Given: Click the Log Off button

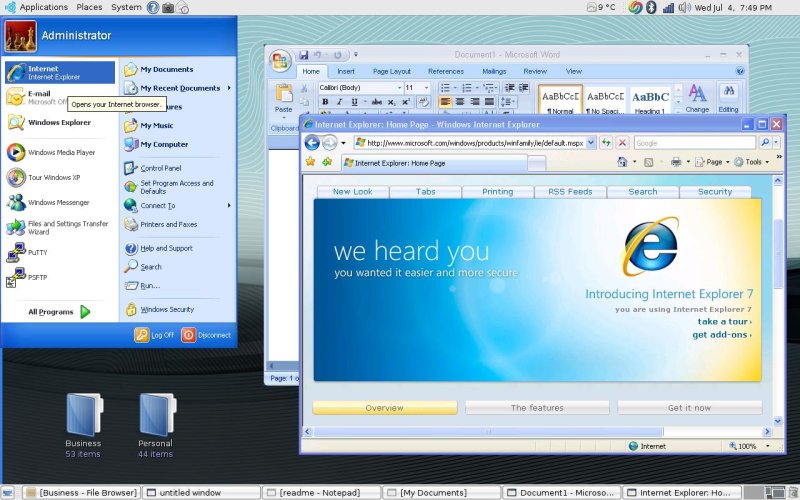Looking at the screenshot, I should tap(155, 335).
